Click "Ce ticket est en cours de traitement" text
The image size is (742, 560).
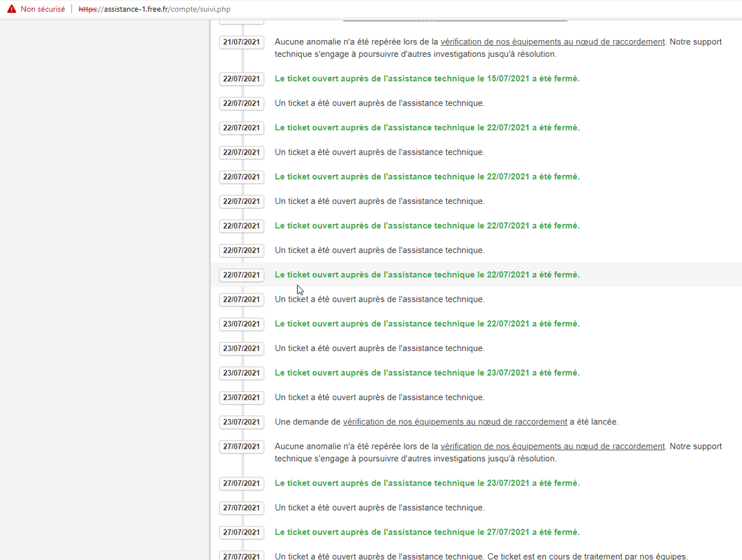point(587,556)
